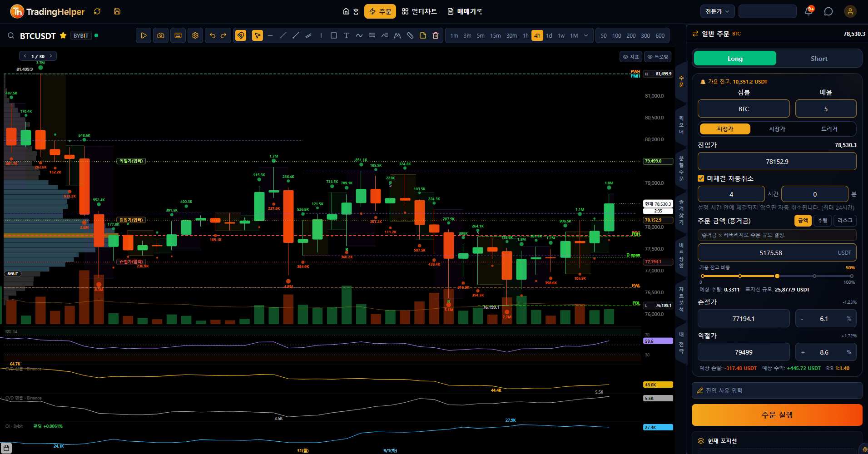Open the 전문가 mode dropdown
868x454 pixels.
(x=717, y=11)
